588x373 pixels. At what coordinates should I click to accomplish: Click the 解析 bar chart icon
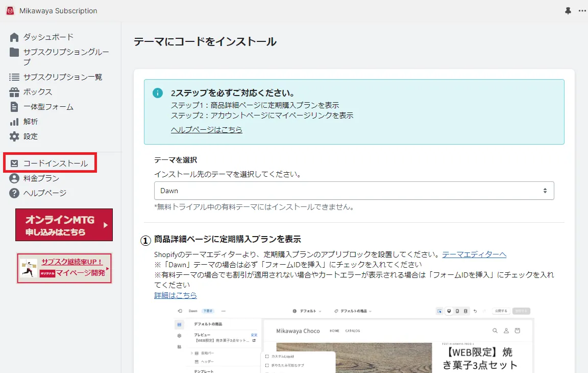pos(14,122)
